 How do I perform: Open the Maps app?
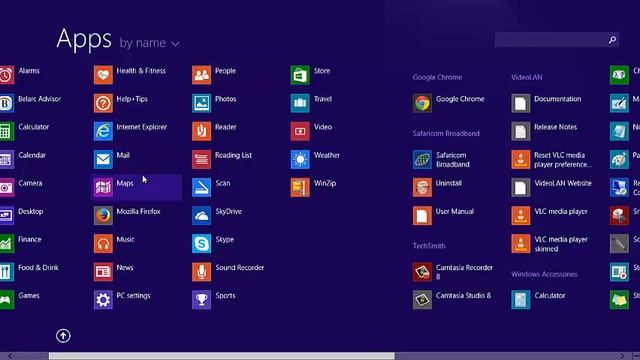tap(136, 187)
